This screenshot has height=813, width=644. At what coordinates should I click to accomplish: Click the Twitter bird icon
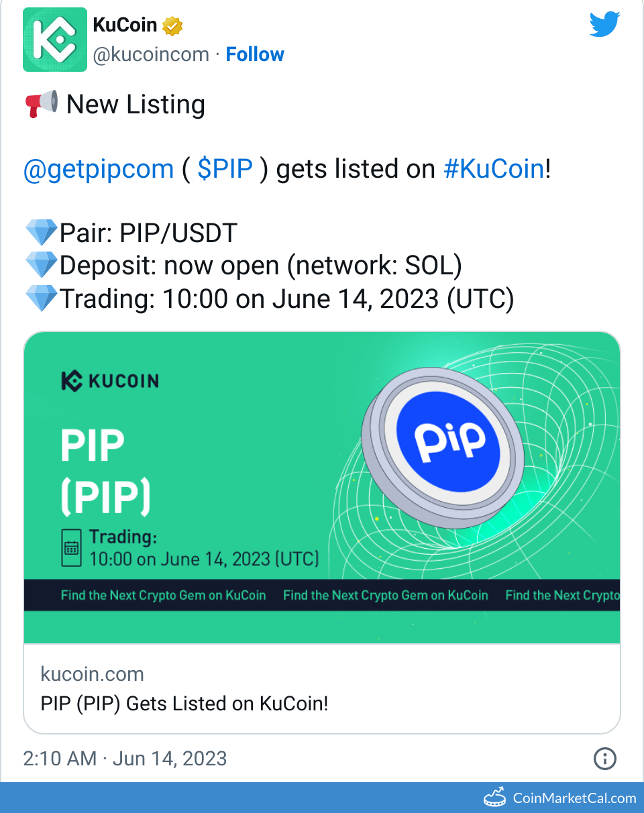pos(604,24)
